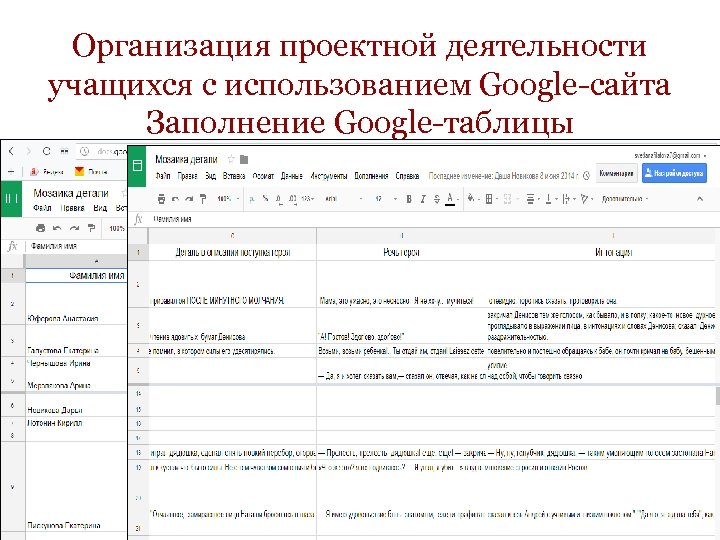This screenshot has width=720, height=540.
Task: Click the clock icon in back window address bar
Action: click(x=84, y=151)
